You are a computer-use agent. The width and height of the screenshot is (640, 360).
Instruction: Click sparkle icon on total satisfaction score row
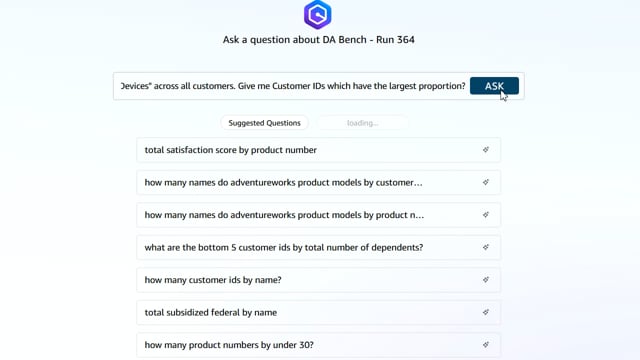coord(486,150)
